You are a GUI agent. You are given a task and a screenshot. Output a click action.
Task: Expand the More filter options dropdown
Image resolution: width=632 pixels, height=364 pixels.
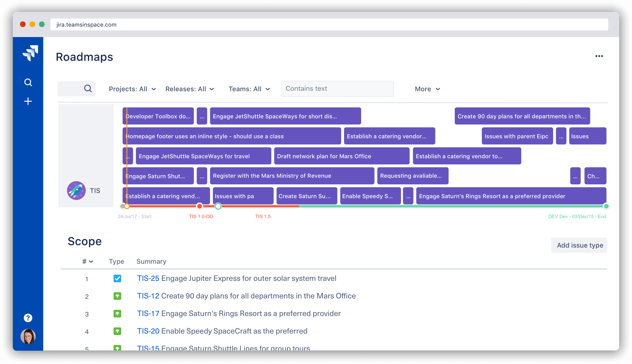point(427,89)
